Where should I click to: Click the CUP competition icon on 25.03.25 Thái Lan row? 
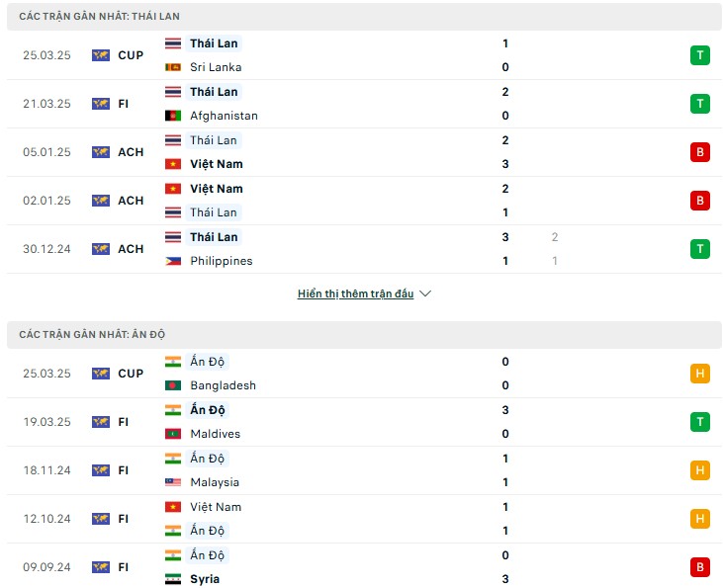[x=101, y=55]
